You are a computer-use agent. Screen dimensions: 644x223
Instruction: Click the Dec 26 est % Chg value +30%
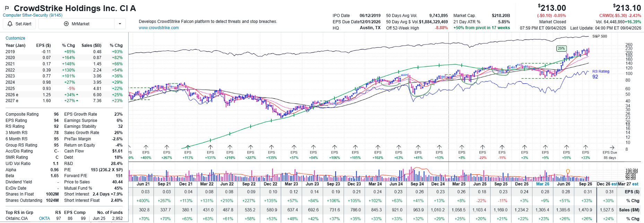click(x=608, y=201)
